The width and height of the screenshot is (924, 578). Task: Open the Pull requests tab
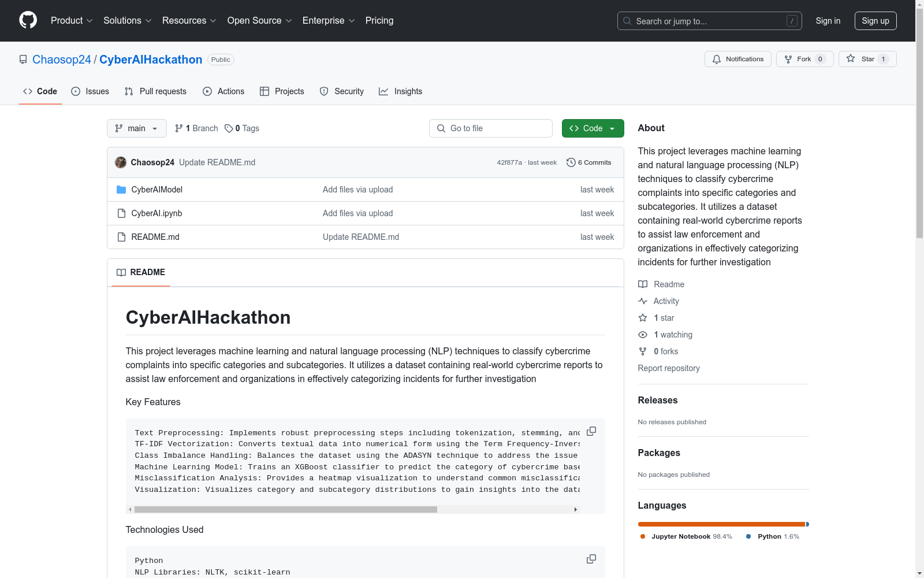(x=155, y=91)
